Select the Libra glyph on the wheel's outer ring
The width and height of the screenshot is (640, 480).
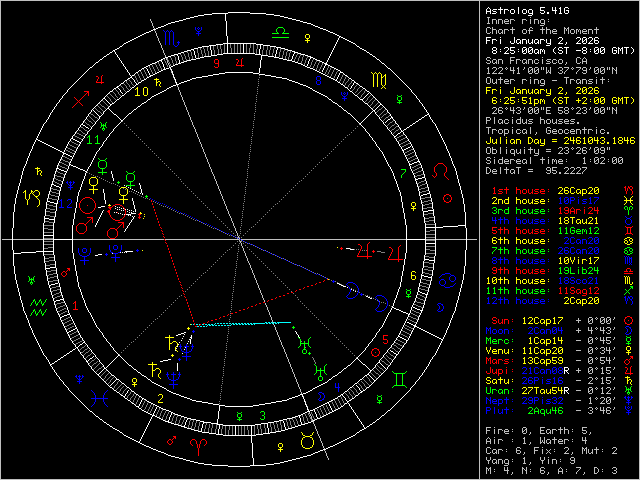[281, 32]
